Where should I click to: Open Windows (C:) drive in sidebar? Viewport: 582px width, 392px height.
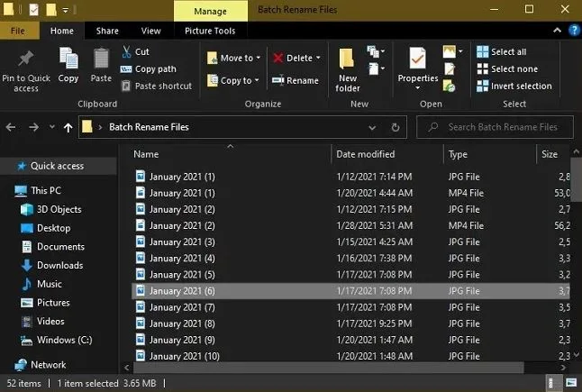point(56,340)
